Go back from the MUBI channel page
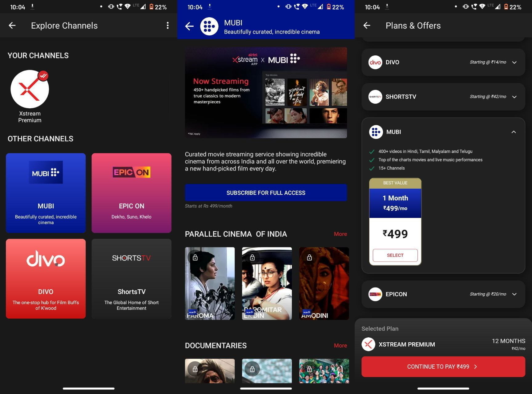532x394 pixels. (x=189, y=26)
